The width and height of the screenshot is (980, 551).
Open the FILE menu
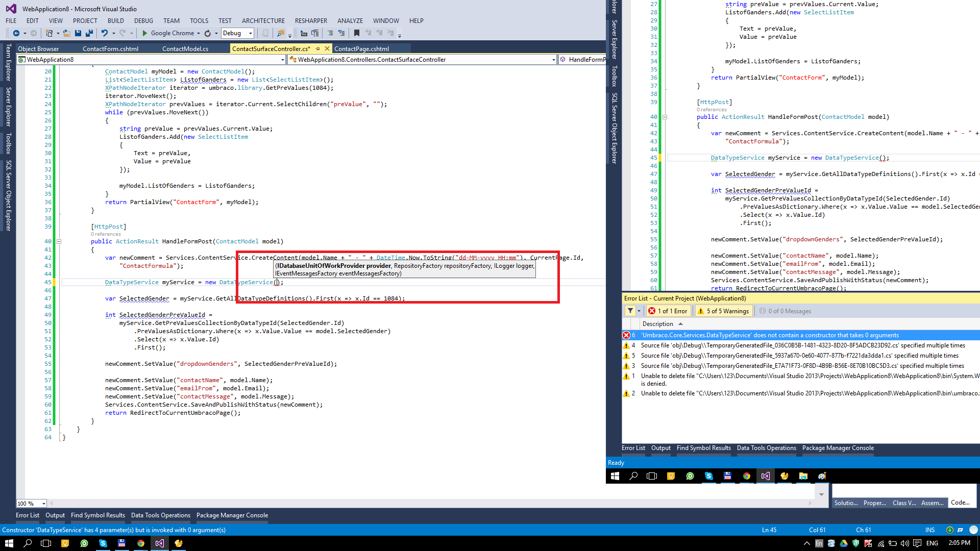(x=11, y=21)
